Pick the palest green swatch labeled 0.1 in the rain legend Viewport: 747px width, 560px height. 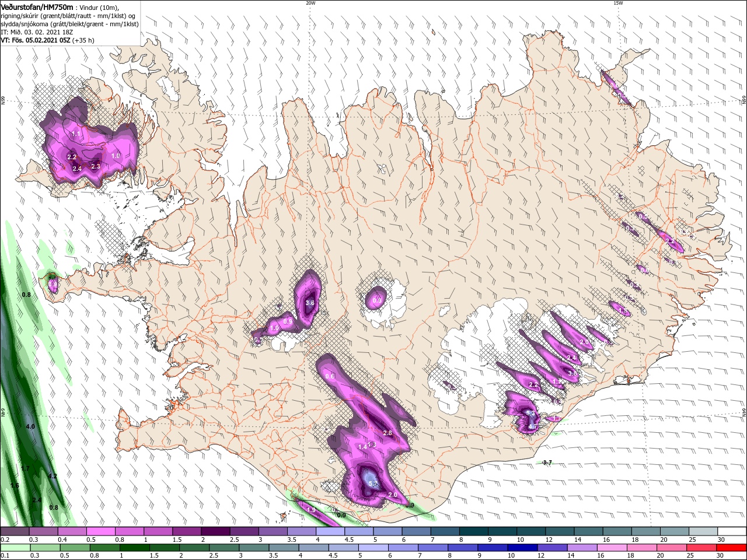point(15,548)
